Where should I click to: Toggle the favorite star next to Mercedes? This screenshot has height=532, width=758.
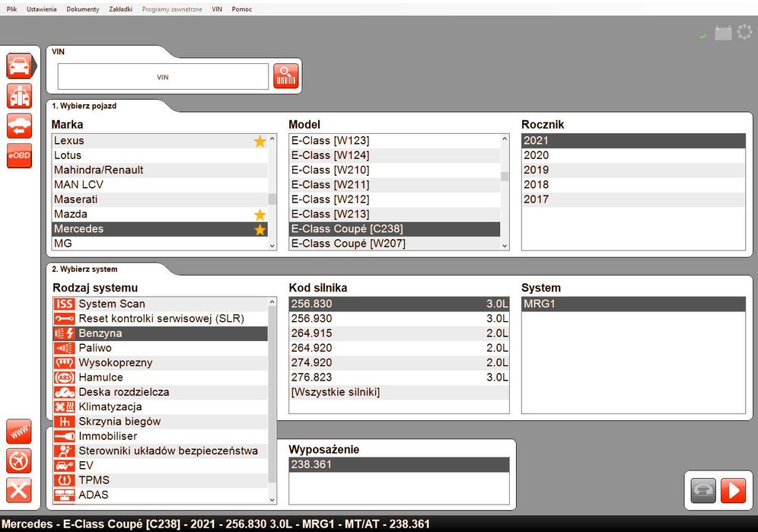coord(260,229)
